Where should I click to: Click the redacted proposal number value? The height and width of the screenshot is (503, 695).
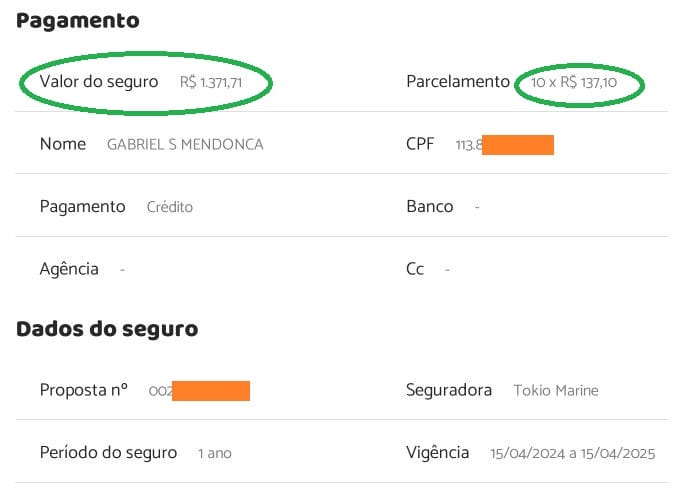[198, 391]
